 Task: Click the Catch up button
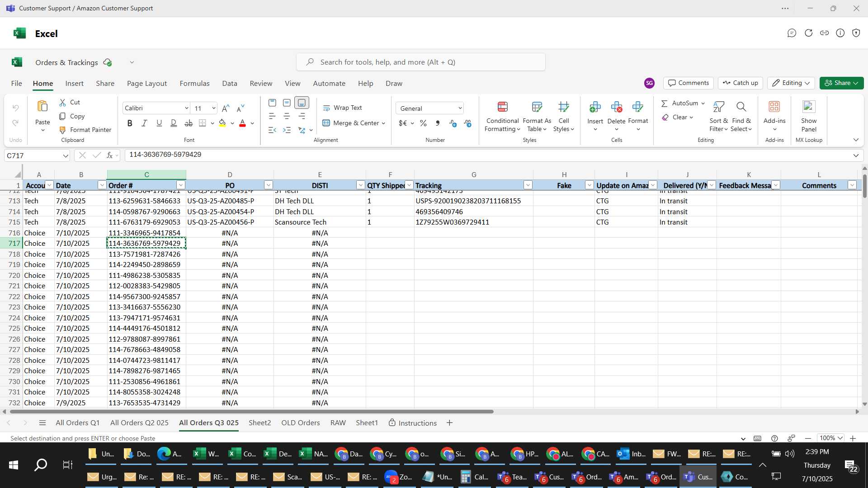point(741,83)
